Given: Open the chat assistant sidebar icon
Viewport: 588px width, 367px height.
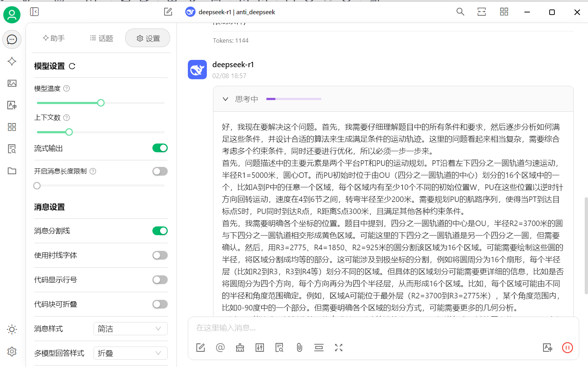Looking at the screenshot, I should coord(12,39).
